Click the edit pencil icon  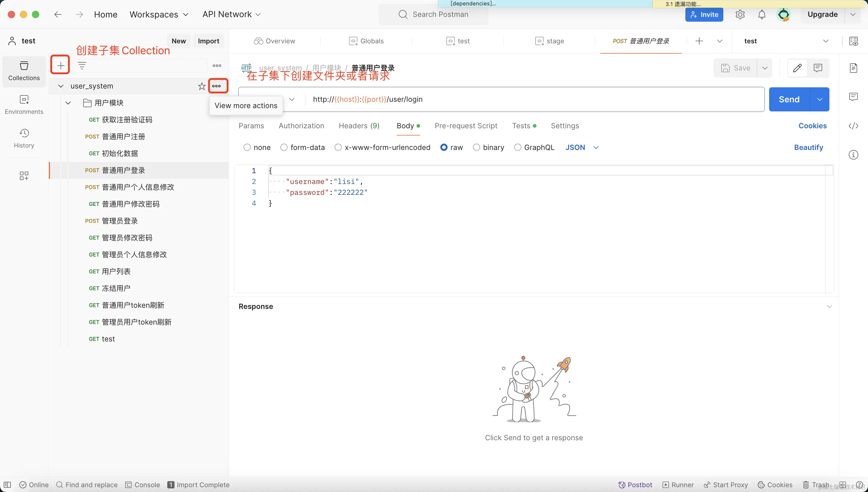797,68
